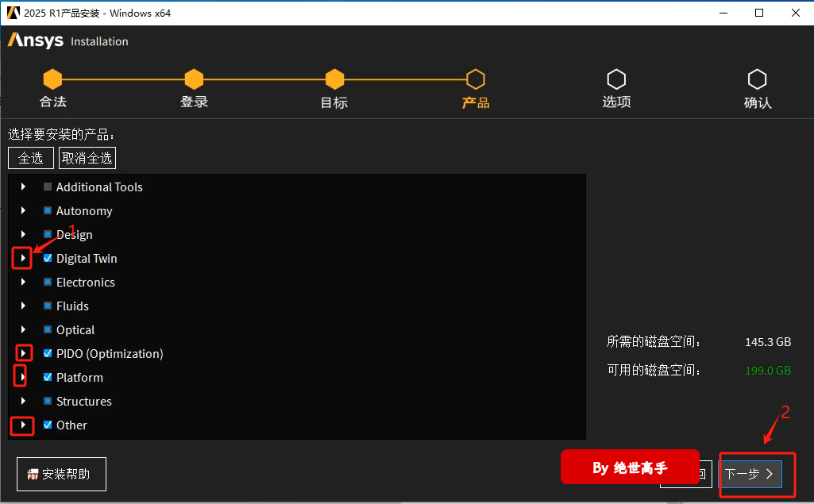Click the "选择要安装的产品:" heading

[60, 134]
